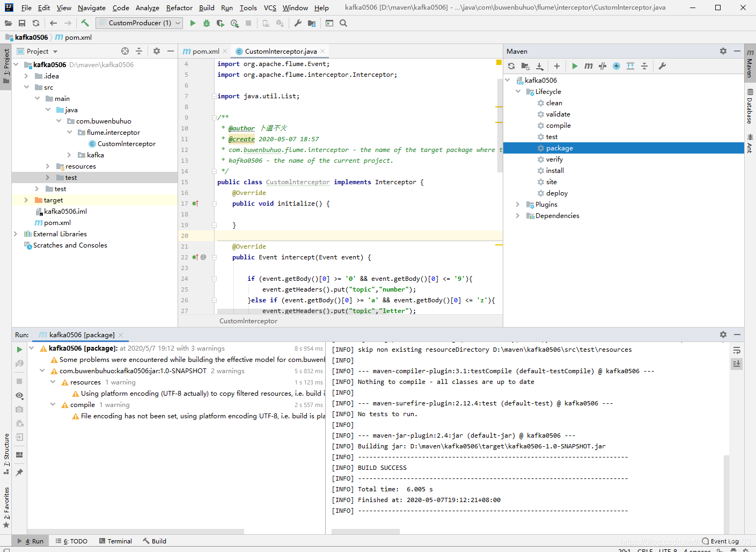Select the install lifecycle goal
Image resolution: width=756 pixels, height=552 pixels.
(555, 170)
